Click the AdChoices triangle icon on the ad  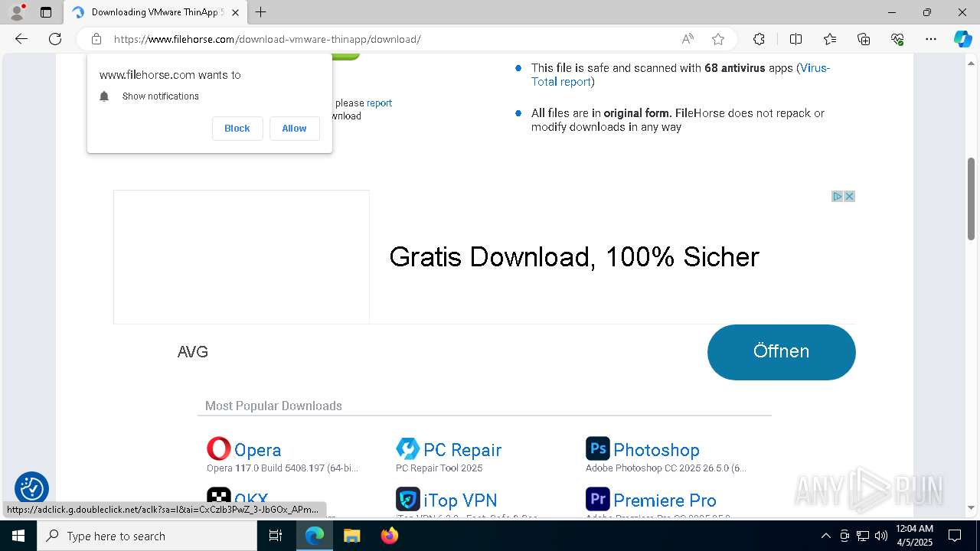(x=838, y=197)
